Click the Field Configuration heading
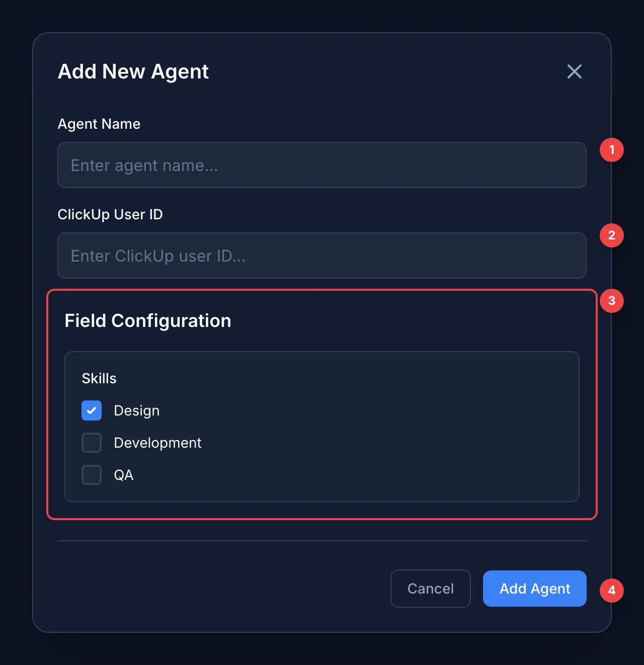This screenshot has width=644, height=665. (147, 320)
